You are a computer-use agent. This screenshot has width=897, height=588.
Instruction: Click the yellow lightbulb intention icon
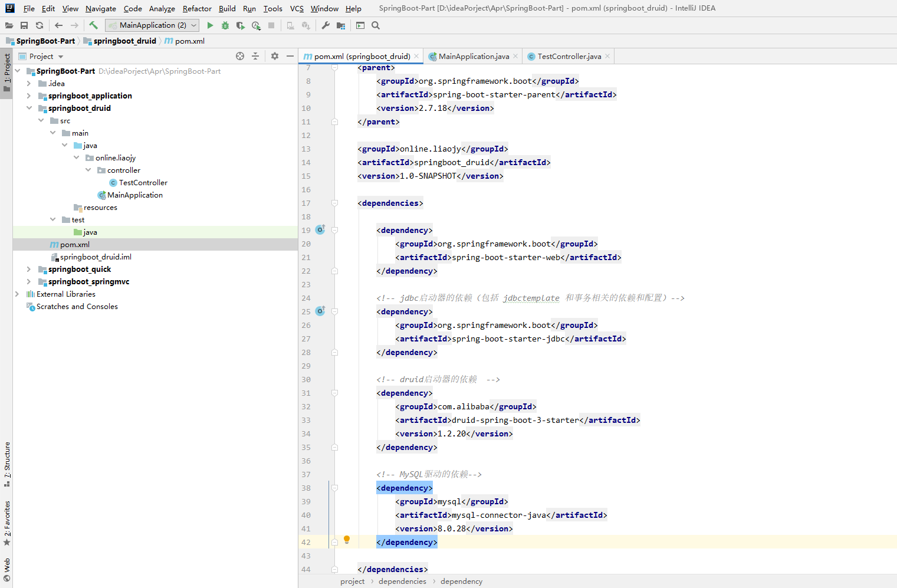(347, 540)
